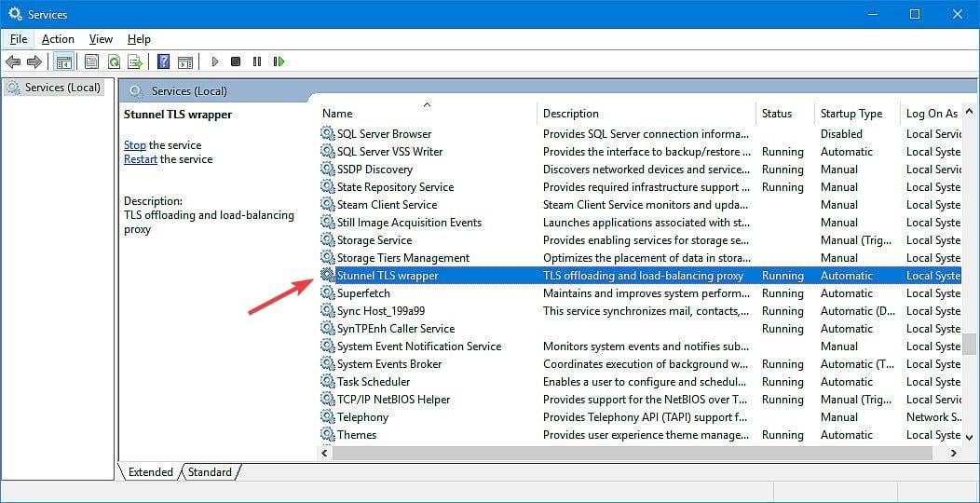Click Disabled startup type of SQL Server Browser
Viewport: 980px width, 503px height.
click(841, 134)
